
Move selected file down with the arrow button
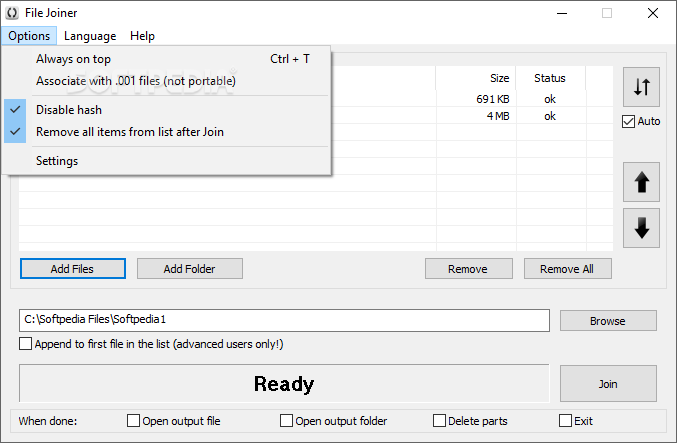click(641, 228)
